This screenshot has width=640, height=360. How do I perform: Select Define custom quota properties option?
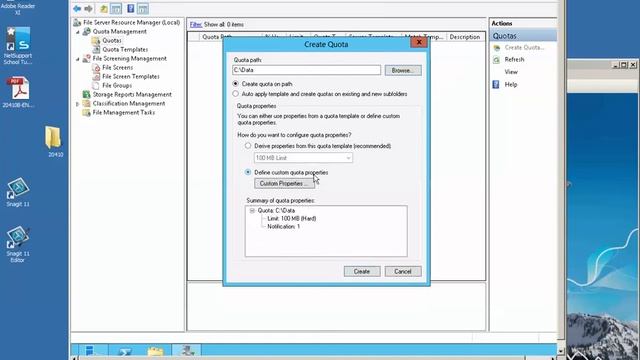[248, 172]
